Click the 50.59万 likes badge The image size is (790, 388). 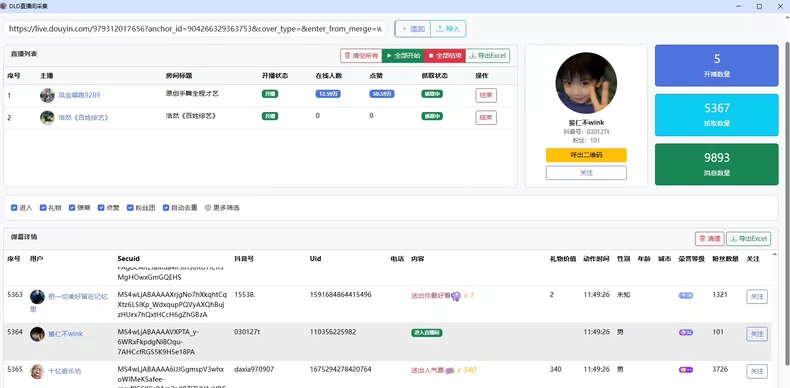click(382, 94)
